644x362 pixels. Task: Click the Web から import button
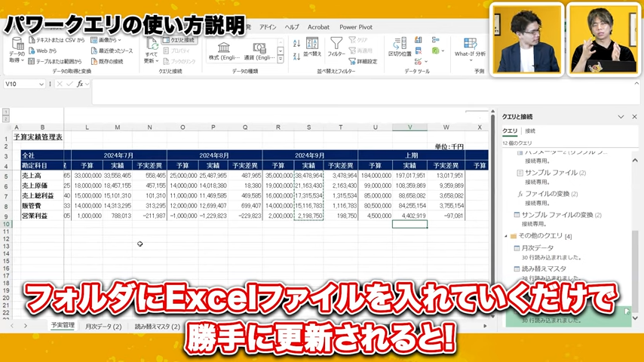tap(43, 51)
